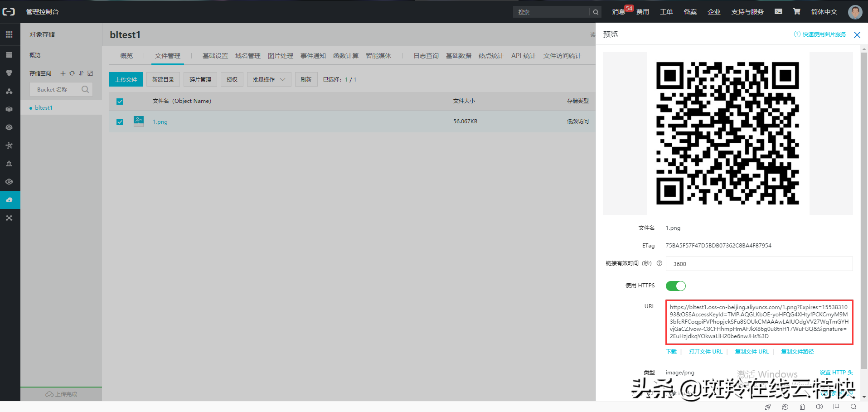Click the 碎片管理 button
Image resolution: width=868 pixels, height=412 pixels.
(200, 79)
